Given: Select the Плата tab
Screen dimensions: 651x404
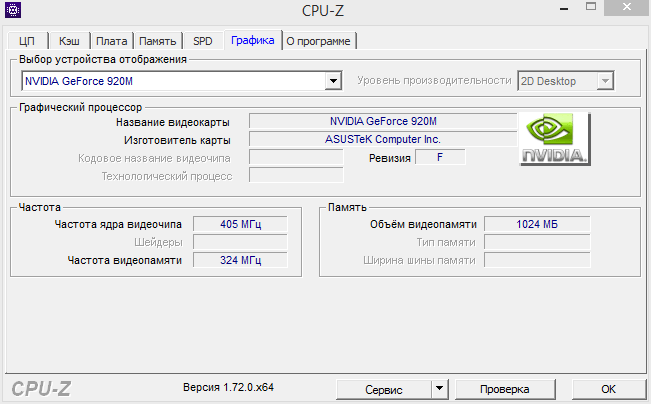Looking at the screenshot, I should 112,41.
